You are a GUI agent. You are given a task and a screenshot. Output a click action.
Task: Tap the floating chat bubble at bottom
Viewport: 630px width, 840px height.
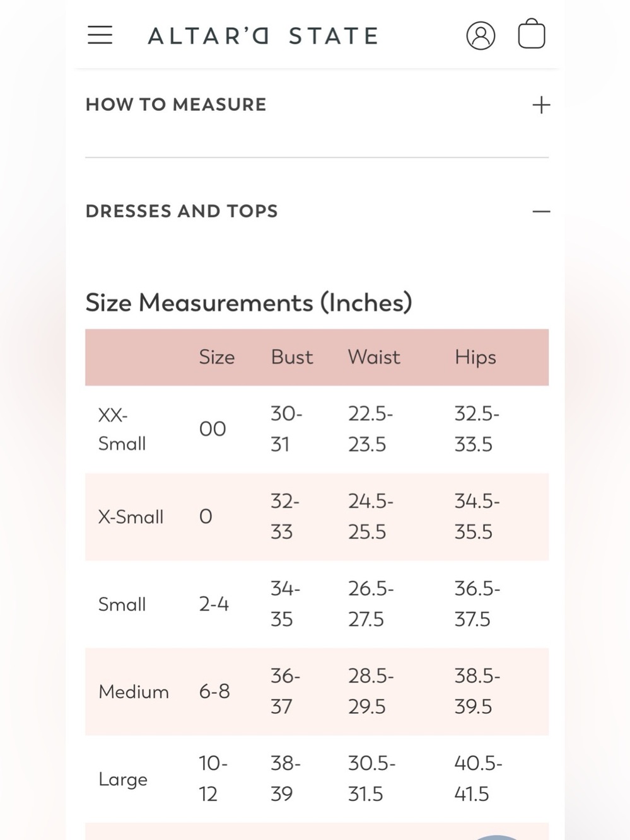(498, 837)
